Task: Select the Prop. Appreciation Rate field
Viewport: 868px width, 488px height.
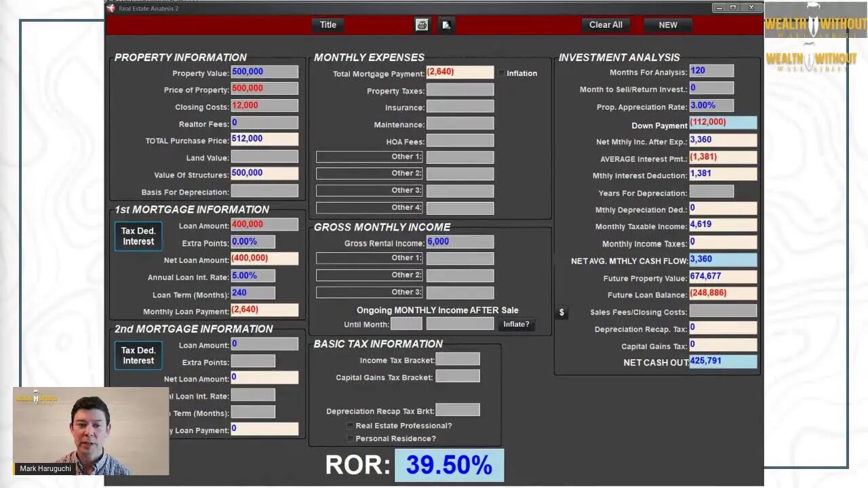Action: 711,106
